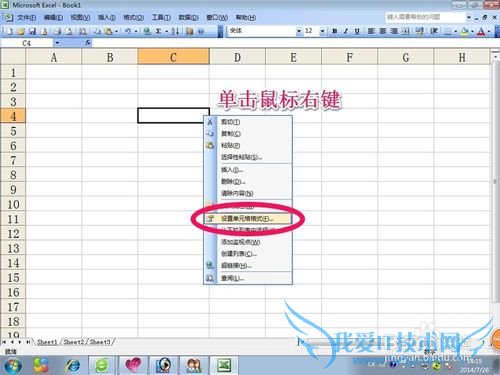Click the Chart Wizard icon

coord(189,31)
